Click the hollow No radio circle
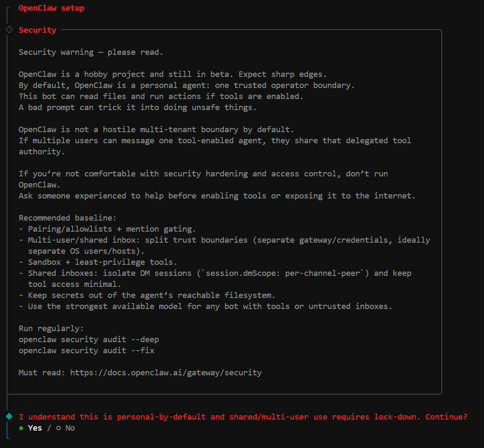The width and height of the screenshot is (484, 448). [x=58, y=428]
